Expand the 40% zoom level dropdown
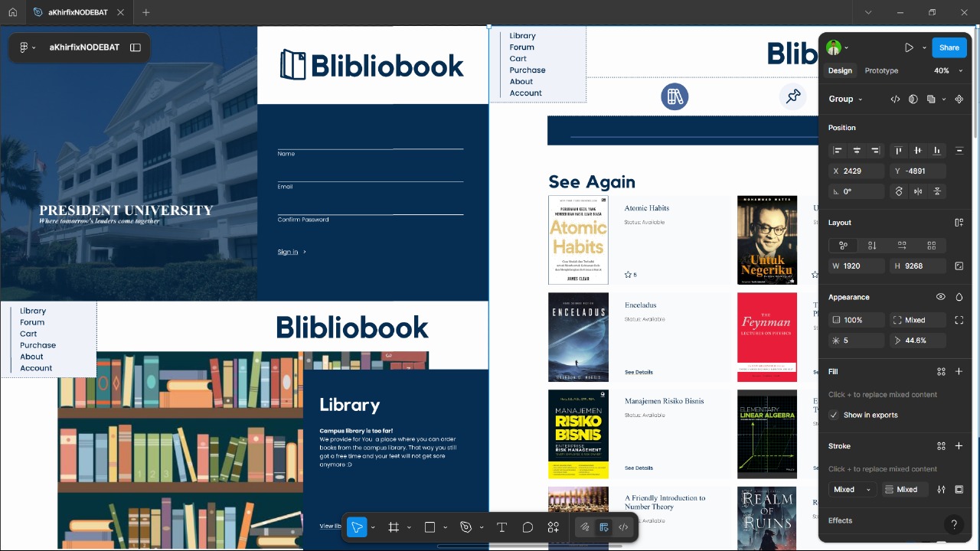980x551 pixels. pos(948,70)
